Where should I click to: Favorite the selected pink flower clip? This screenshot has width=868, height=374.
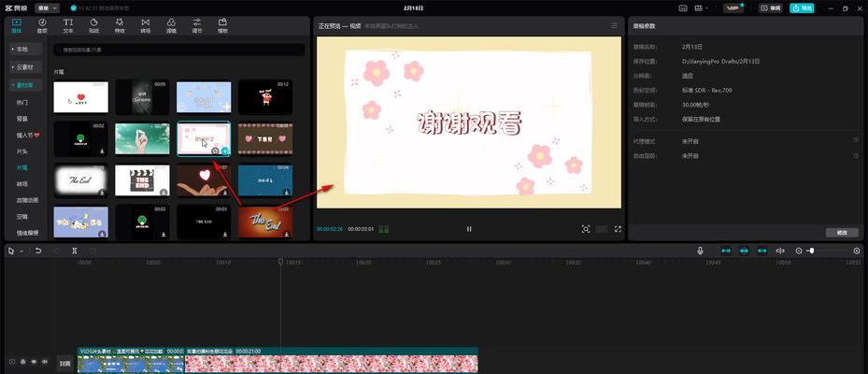click(x=215, y=151)
